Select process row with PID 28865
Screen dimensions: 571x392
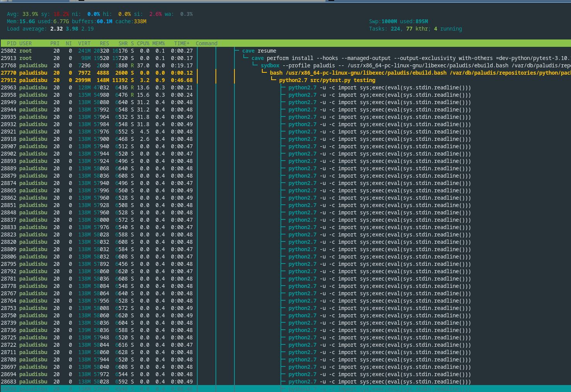click(x=285, y=190)
